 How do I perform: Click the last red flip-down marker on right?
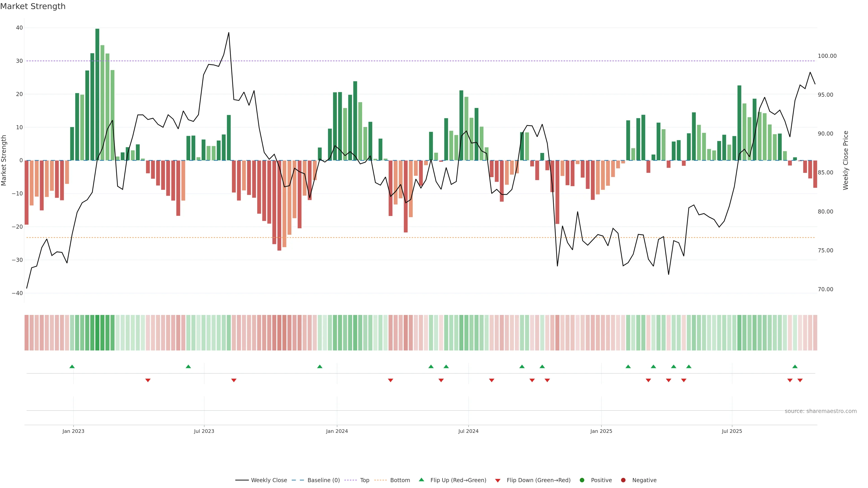coord(800,380)
